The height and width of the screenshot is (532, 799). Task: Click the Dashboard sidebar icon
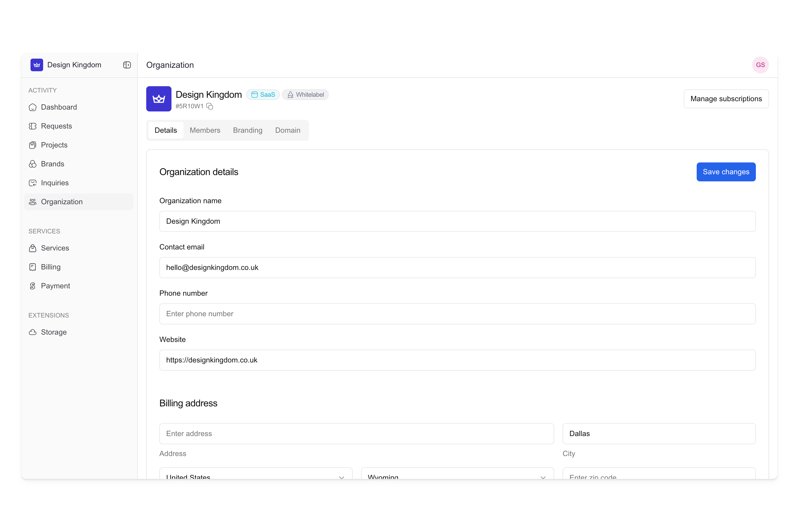pos(33,107)
